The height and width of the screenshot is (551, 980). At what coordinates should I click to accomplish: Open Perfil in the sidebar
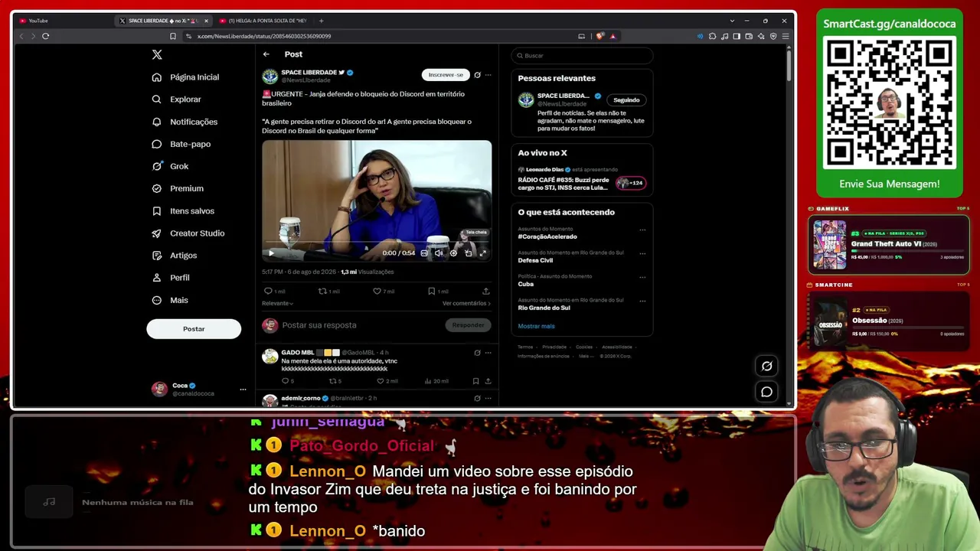171,278
